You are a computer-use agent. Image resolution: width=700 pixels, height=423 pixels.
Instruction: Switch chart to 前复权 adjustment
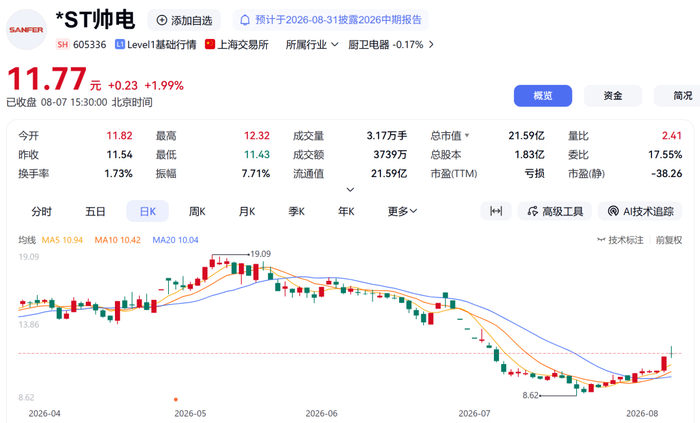coord(669,240)
